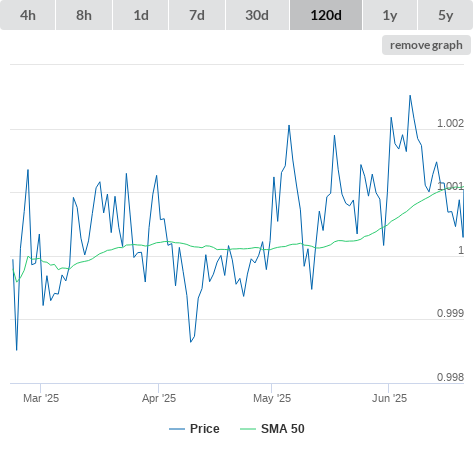The width and height of the screenshot is (474, 455).
Task: Click the May '25 axis label
Action: (x=272, y=398)
